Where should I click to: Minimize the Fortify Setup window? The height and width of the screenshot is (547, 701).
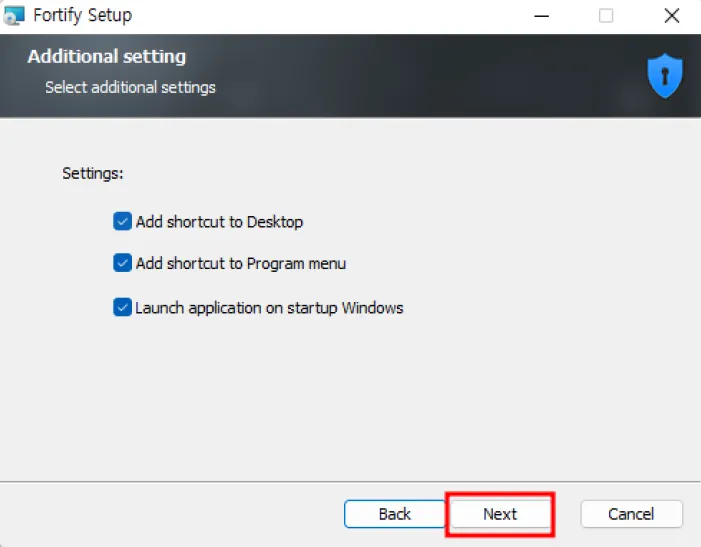541,16
